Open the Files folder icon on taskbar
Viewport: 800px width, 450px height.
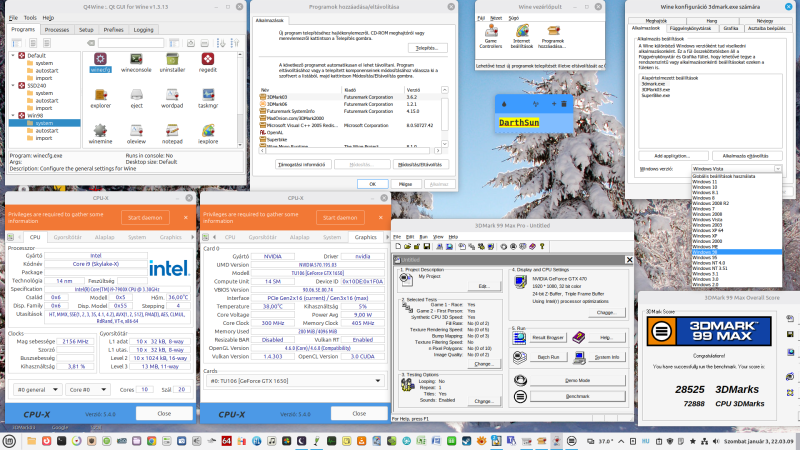pyautogui.click(x=32, y=441)
